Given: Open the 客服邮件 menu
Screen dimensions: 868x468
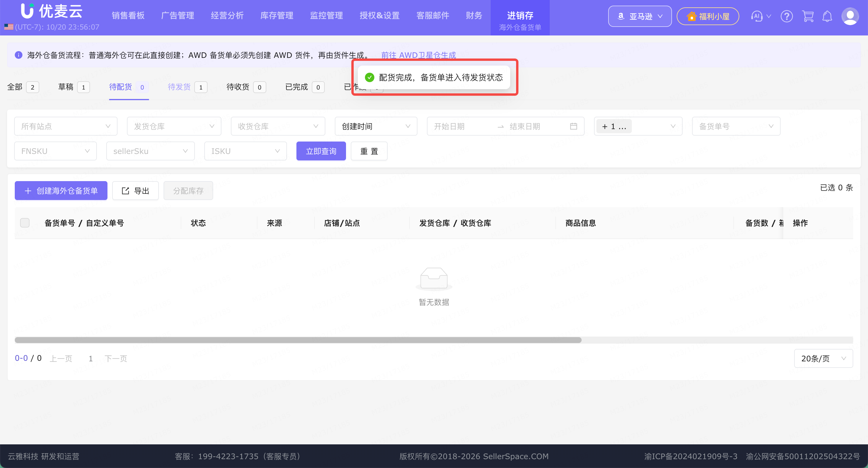Looking at the screenshot, I should click(x=433, y=15).
